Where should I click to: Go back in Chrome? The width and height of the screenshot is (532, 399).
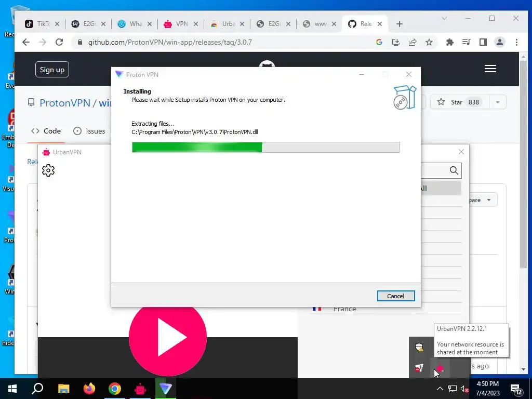click(x=26, y=42)
